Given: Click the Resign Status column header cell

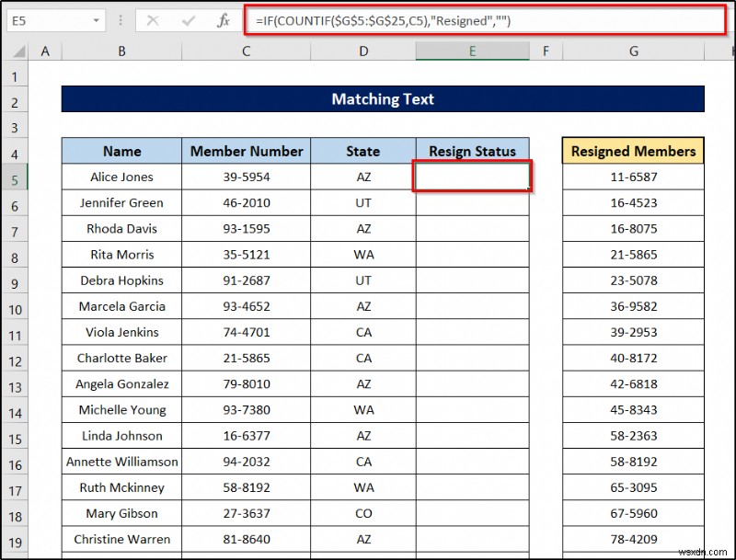Looking at the screenshot, I should (472, 150).
